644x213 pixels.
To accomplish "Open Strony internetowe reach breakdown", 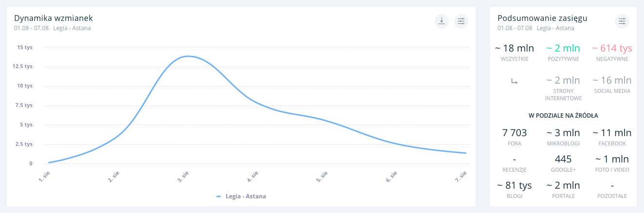I will pos(563,80).
